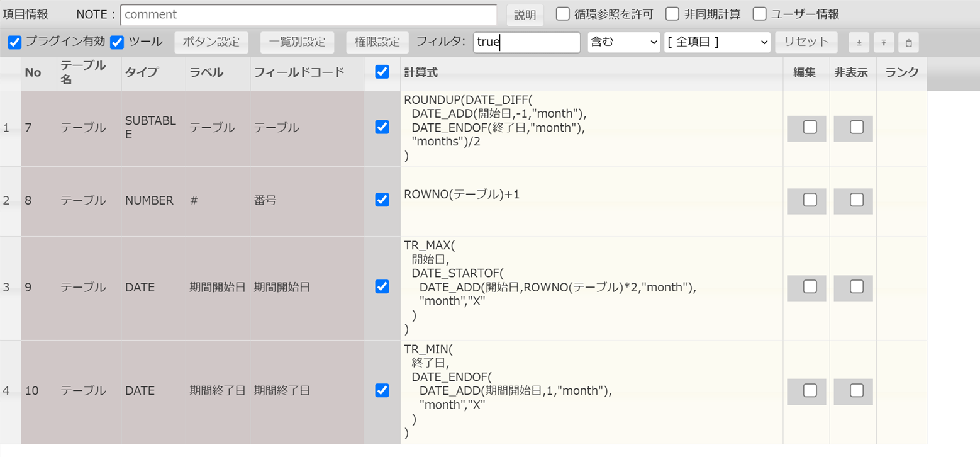
Task: Check the 編集 box for 期間終了日 row
Action: click(x=810, y=390)
